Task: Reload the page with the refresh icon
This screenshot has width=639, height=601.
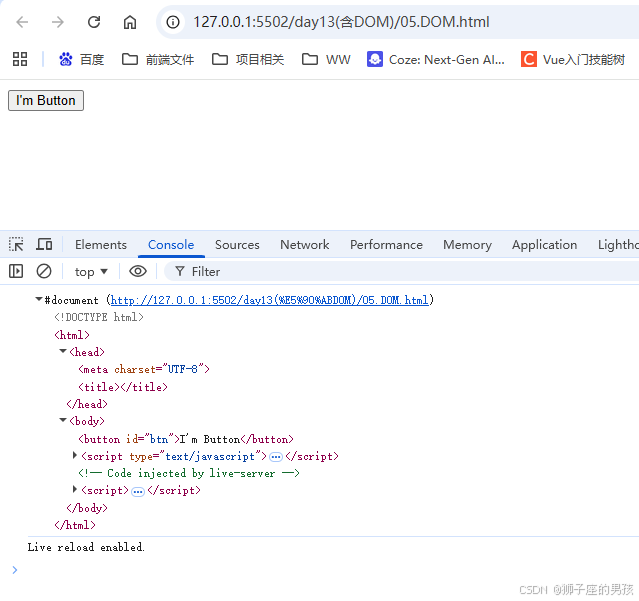Action: point(94,22)
